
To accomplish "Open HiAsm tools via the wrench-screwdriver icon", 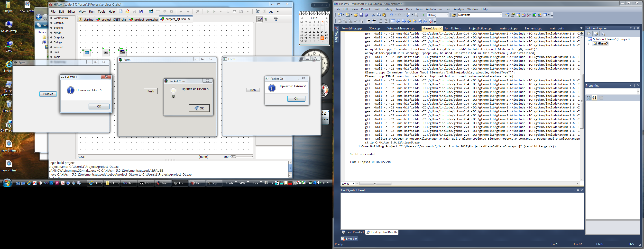I will pos(257,11).
